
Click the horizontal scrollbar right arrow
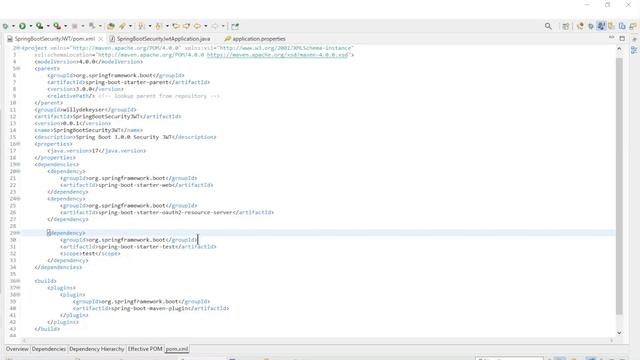(611, 340)
